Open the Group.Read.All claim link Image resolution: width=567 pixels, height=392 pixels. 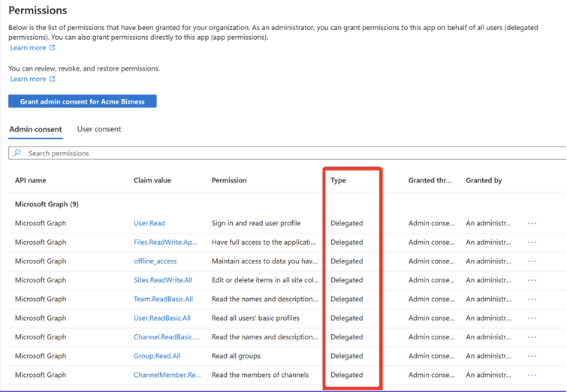point(157,356)
